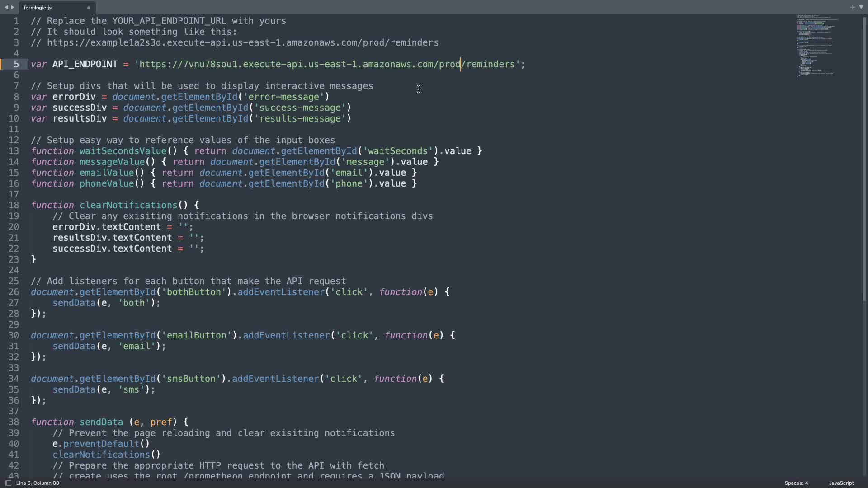The width and height of the screenshot is (868, 488).
Task: Open the tab list dropdown arrow
Action: [861, 7]
